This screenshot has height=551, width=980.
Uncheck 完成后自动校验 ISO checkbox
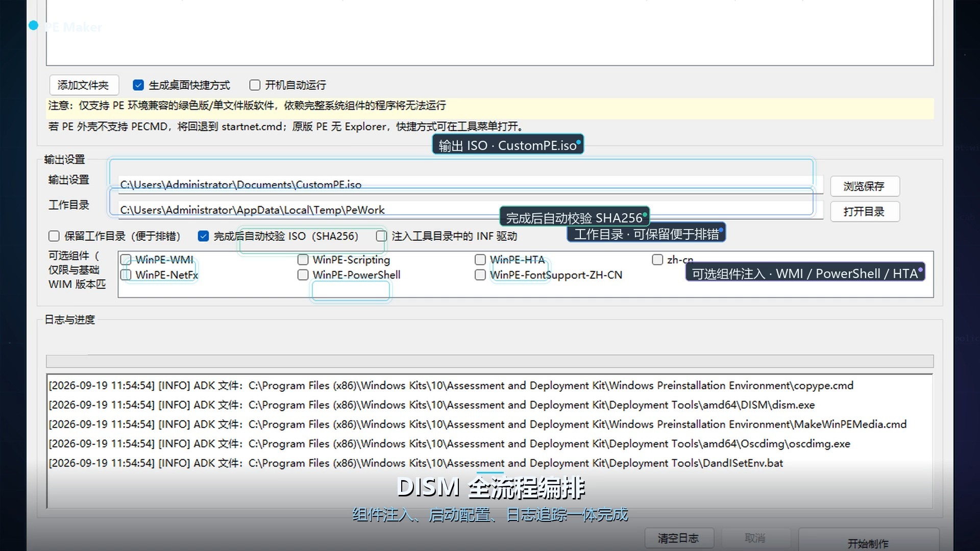(x=203, y=236)
